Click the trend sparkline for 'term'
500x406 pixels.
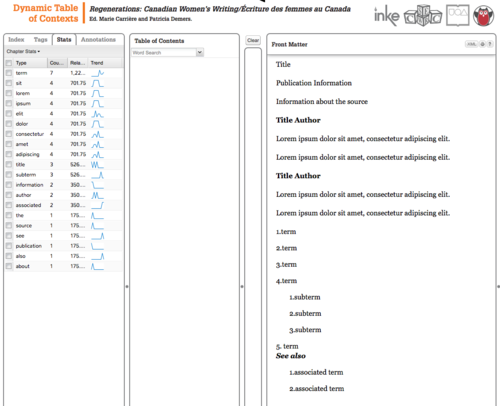coord(98,73)
